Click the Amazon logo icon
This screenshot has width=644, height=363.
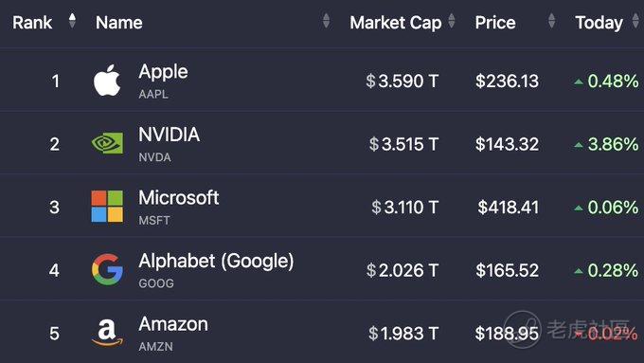(x=107, y=333)
